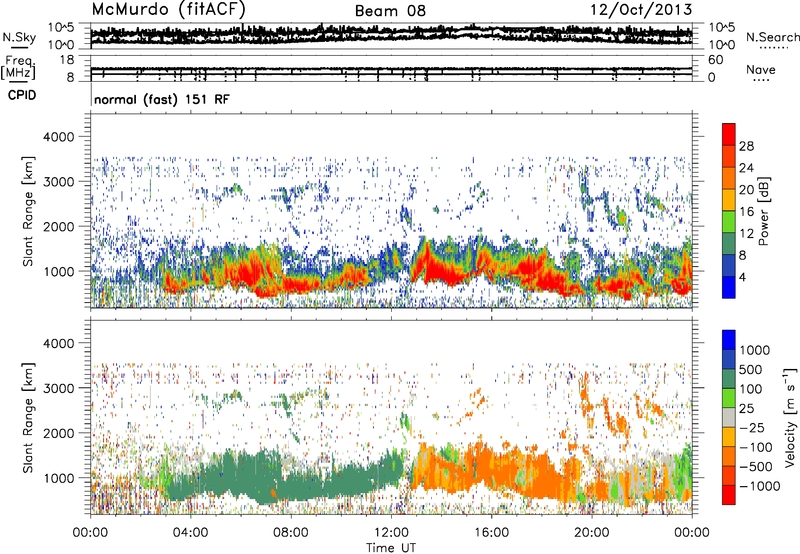
Task: Click the red bottom of velocity colorbar
Action: point(729,495)
